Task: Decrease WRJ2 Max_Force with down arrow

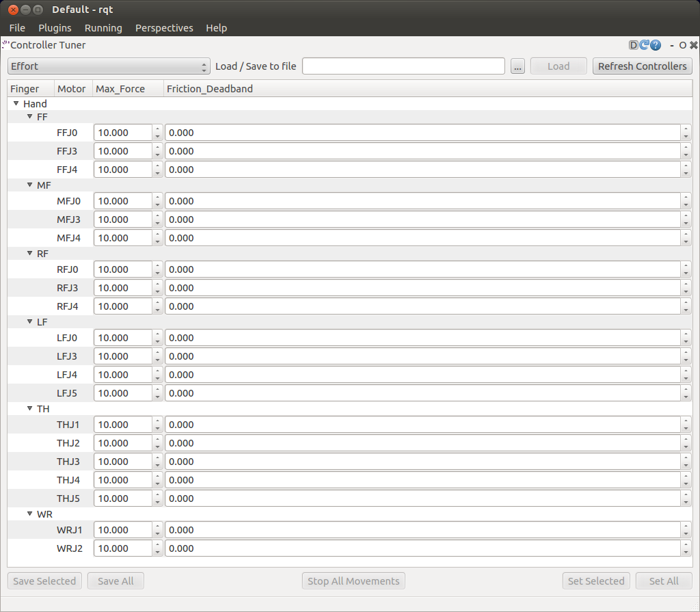Action: click(x=158, y=552)
